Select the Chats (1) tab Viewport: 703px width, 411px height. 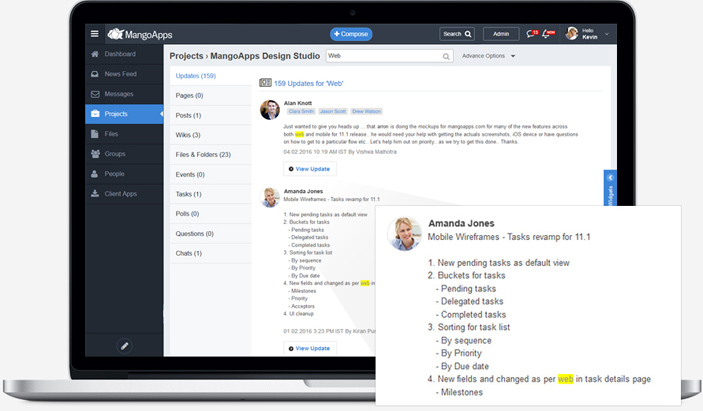(x=211, y=253)
